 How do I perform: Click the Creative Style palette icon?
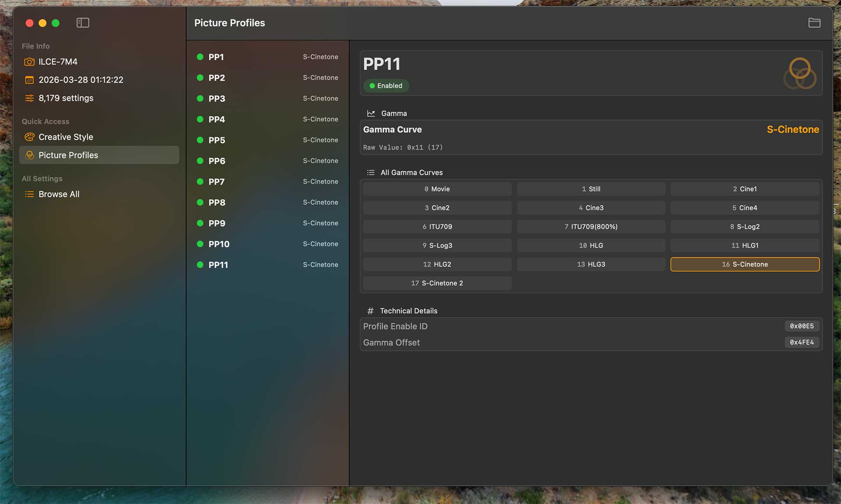(x=29, y=137)
